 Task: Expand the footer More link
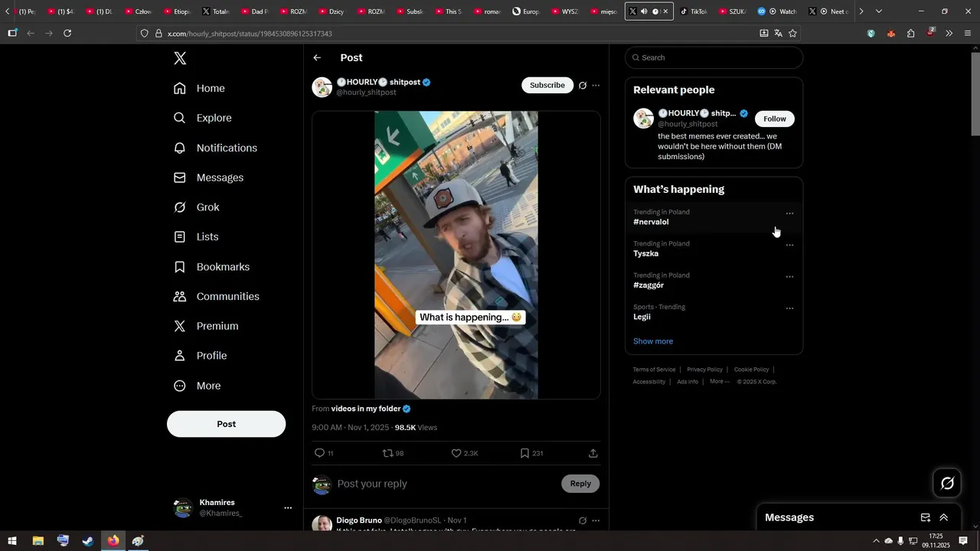coord(718,381)
